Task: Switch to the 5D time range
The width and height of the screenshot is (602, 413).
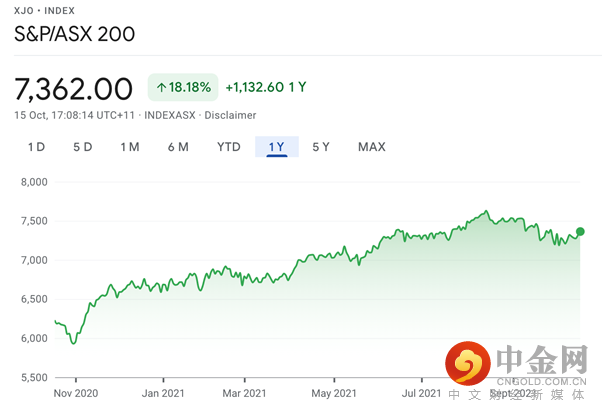Action: tap(83, 148)
